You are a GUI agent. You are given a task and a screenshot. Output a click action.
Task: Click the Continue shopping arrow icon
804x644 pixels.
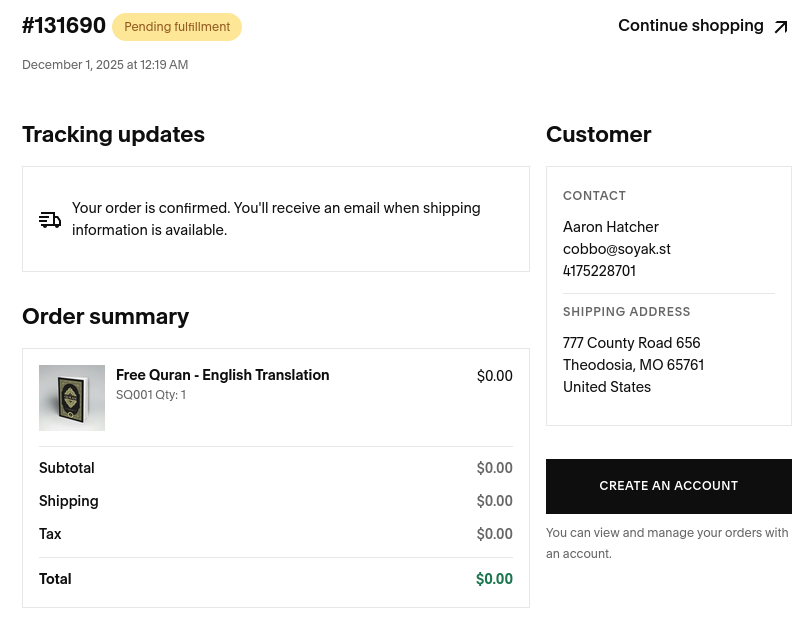(x=781, y=27)
